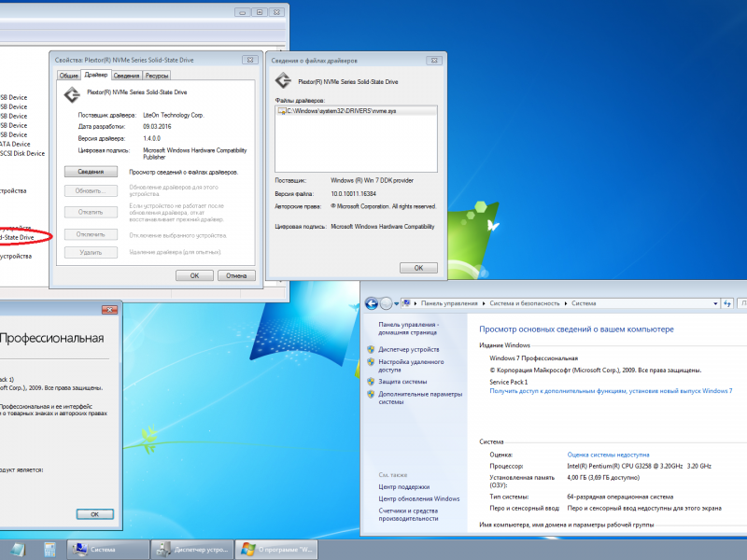The height and width of the screenshot is (560, 747).
Task: Click shield icon beside Настройка удаленного доступа
Action: [371, 362]
